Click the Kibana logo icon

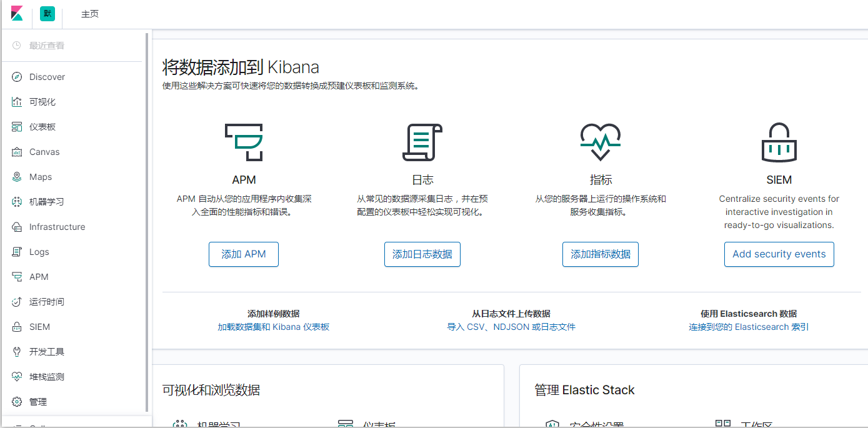point(17,14)
